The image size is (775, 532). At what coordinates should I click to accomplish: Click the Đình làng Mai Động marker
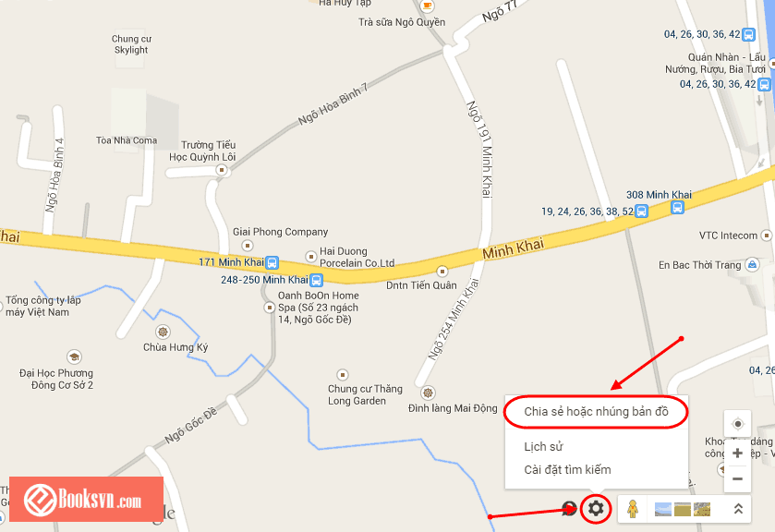(428, 393)
